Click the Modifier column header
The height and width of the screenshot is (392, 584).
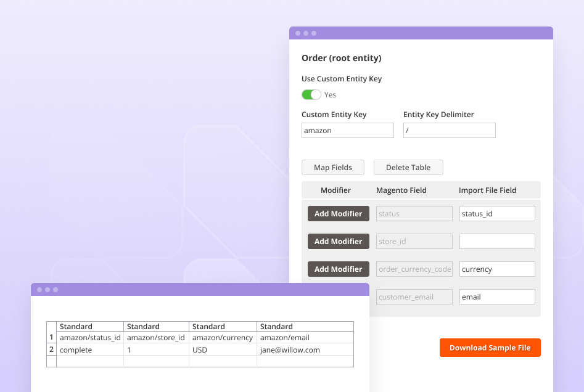[335, 190]
